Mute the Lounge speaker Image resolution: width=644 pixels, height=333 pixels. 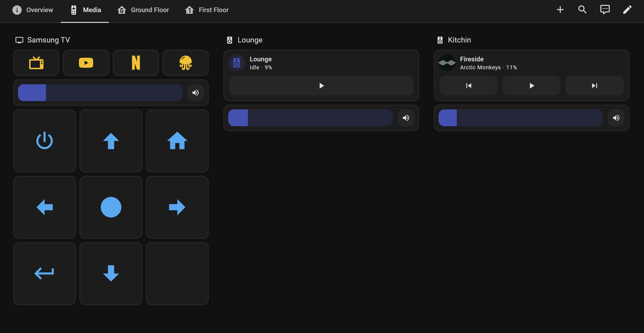point(406,118)
